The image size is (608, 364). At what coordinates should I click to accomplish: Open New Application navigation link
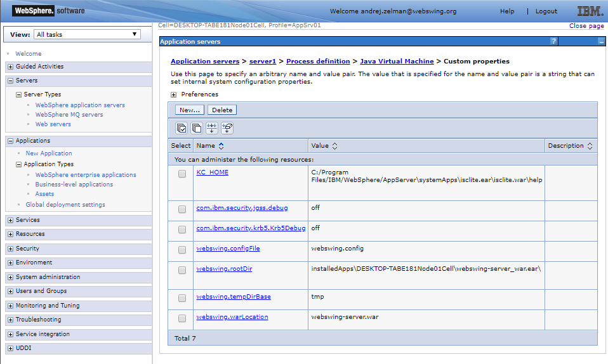(49, 153)
